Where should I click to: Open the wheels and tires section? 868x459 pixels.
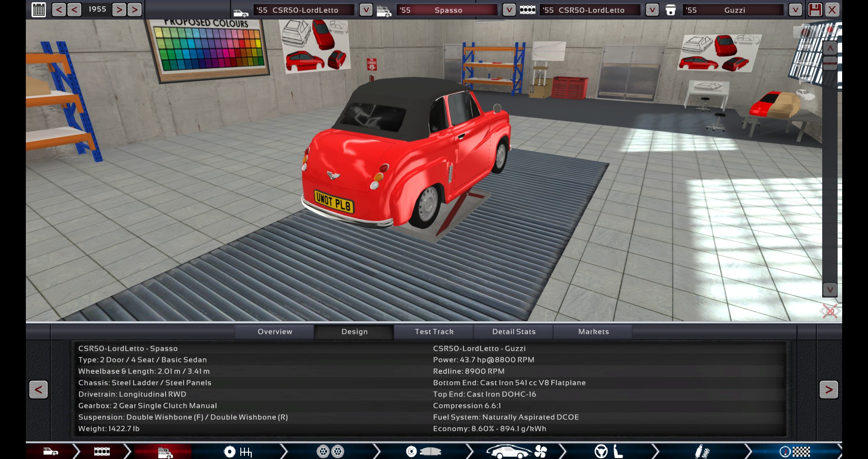click(x=330, y=451)
